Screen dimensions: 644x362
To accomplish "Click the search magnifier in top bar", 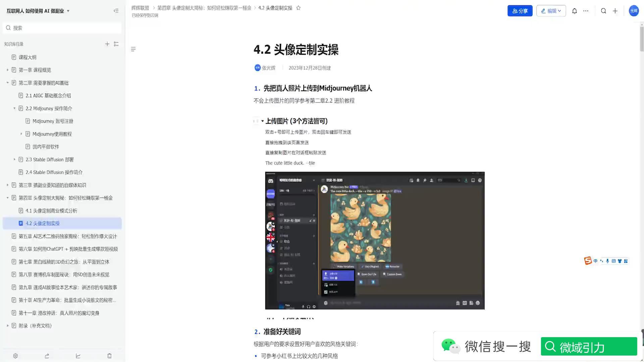I will coord(603,11).
